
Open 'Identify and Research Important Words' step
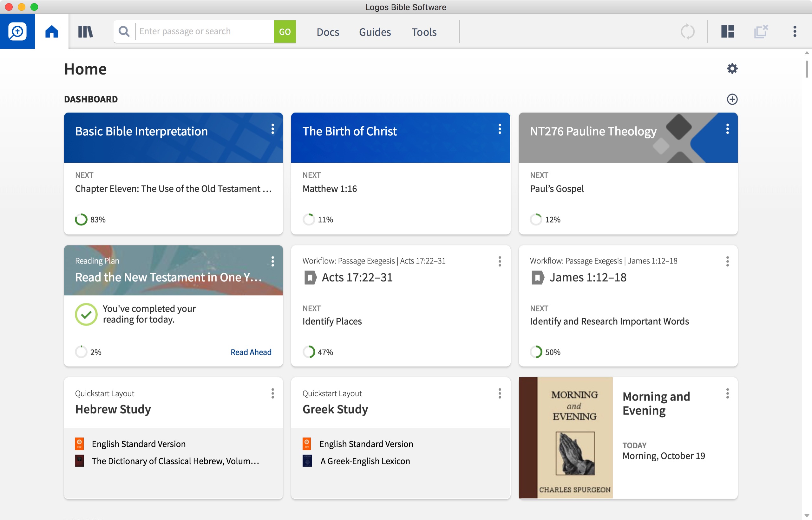[x=609, y=321]
